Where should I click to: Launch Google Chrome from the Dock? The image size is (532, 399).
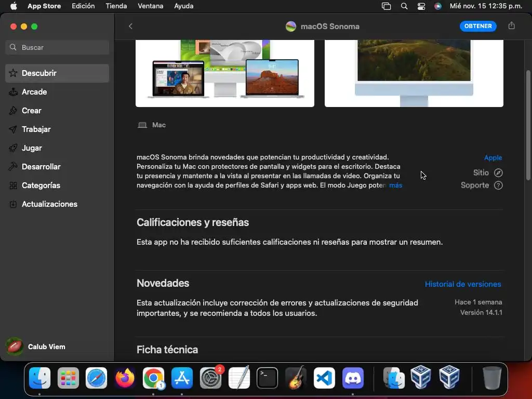tap(153, 378)
